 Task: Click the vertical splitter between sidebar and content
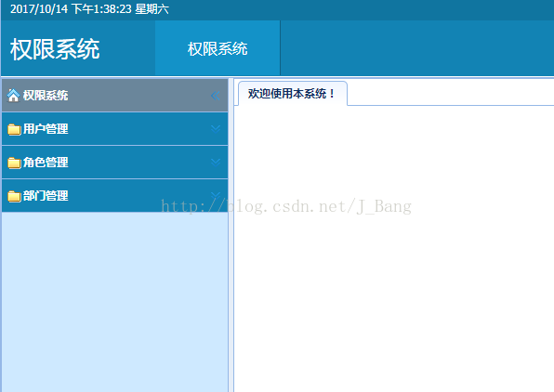coord(231,235)
